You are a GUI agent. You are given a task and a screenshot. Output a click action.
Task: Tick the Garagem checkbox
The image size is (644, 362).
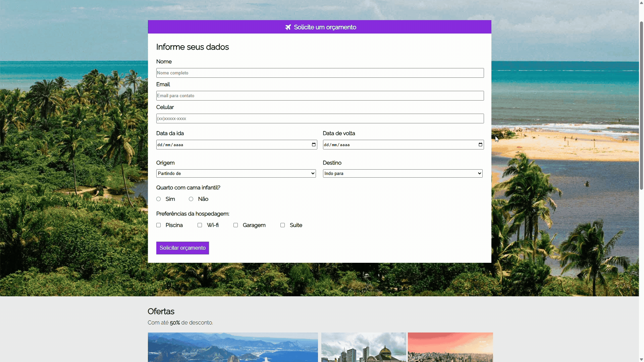pyautogui.click(x=236, y=225)
